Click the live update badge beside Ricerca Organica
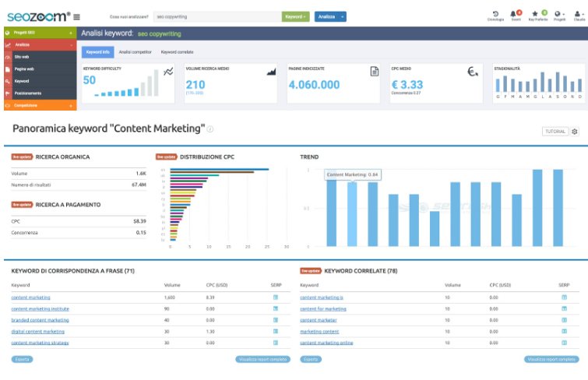 point(22,157)
